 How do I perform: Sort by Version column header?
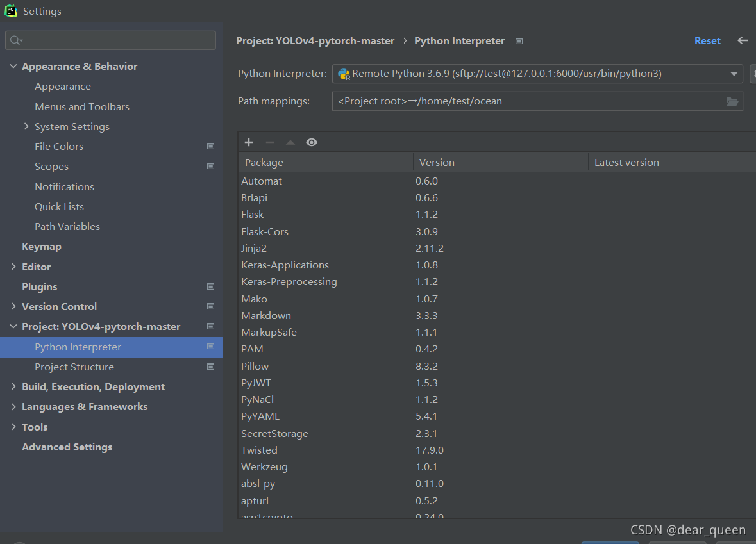(x=500, y=162)
